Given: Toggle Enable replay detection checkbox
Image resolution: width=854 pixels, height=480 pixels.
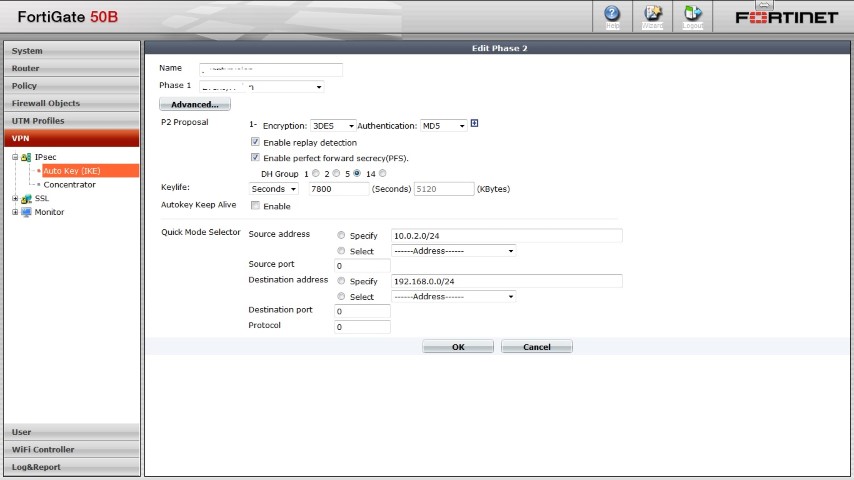Looking at the screenshot, I should (x=255, y=142).
